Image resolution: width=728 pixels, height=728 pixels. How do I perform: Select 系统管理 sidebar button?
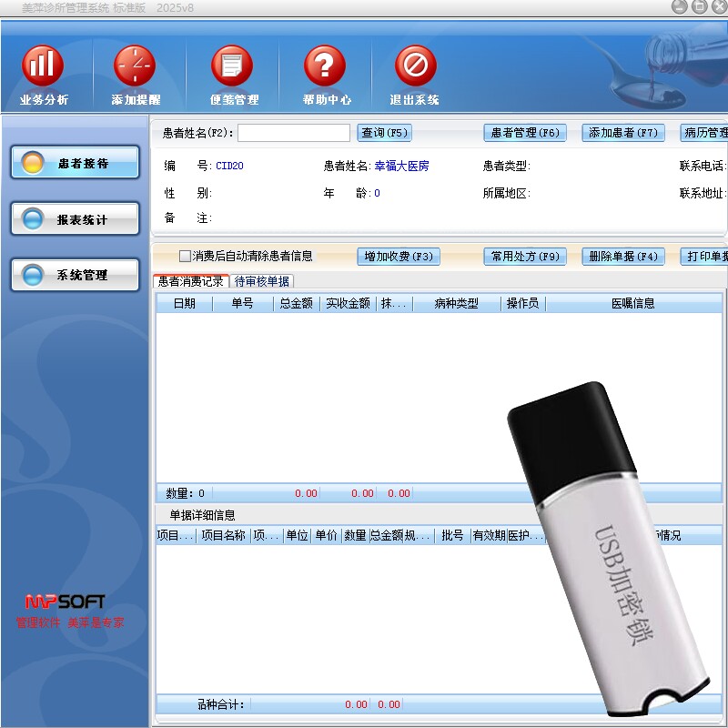coord(76,275)
